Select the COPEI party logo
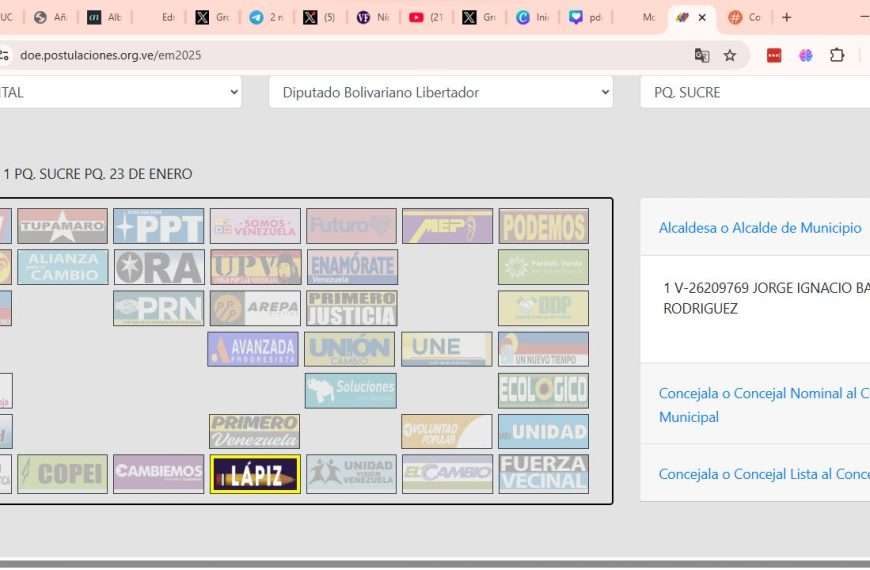This screenshot has width=870, height=570. pyautogui.click(x=62, y=474)
